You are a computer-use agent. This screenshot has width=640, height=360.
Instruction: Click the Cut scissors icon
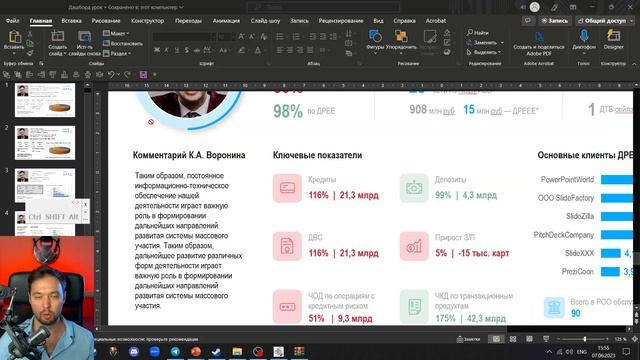30,34
